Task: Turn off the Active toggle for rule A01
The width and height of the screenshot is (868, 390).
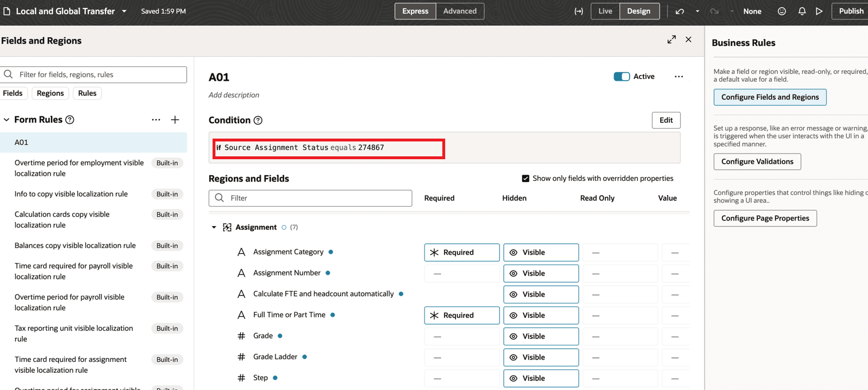Action: pos(621,76)
